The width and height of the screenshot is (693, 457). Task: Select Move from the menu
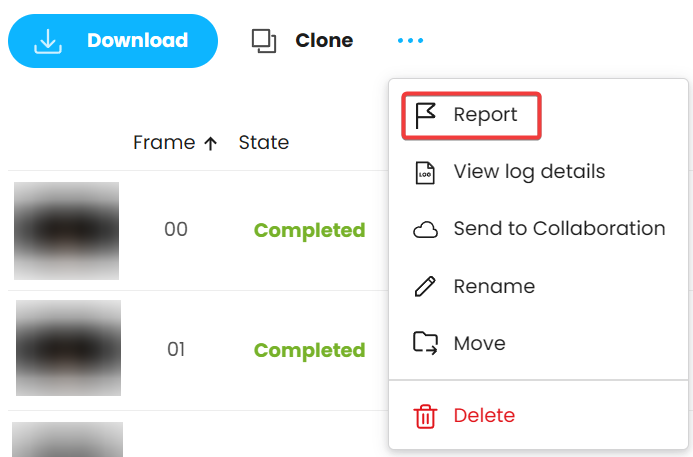(x=480, y=343)
